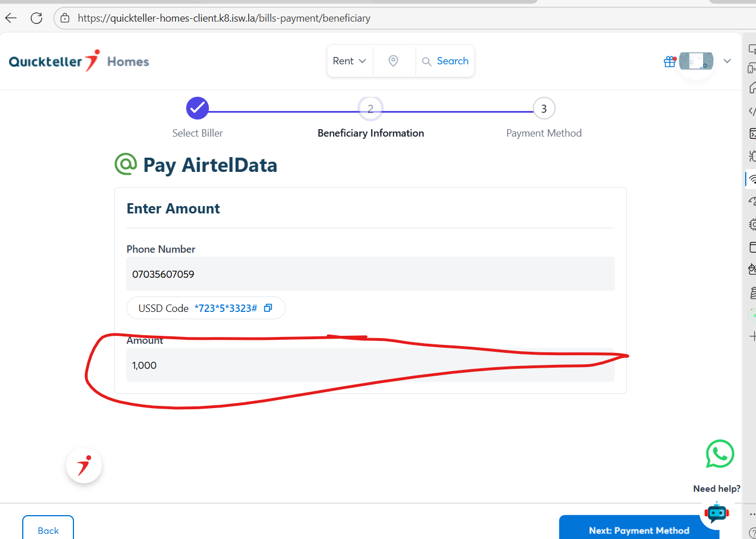Click the WhatsApp help icon
The height and width of the screenshot is (539, 756).
click(x=720, y=454)
